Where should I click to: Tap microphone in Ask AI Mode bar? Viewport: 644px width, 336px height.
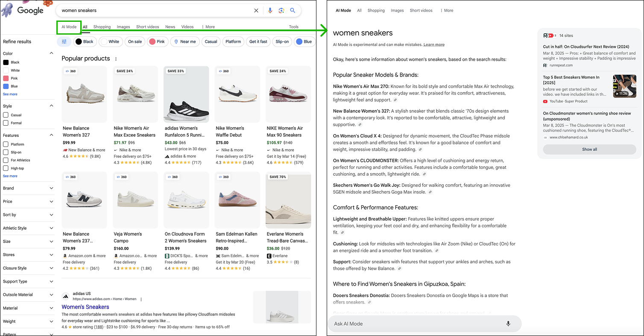pos(508,324)
